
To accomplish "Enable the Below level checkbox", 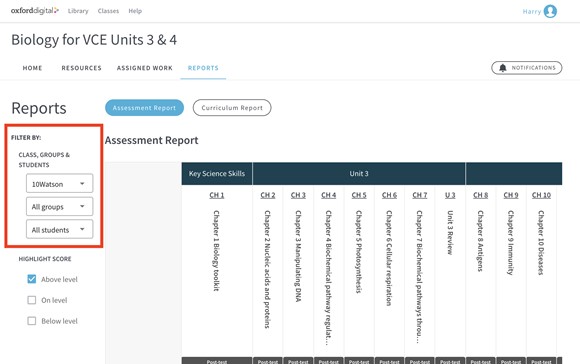I will tap(32, 321).
